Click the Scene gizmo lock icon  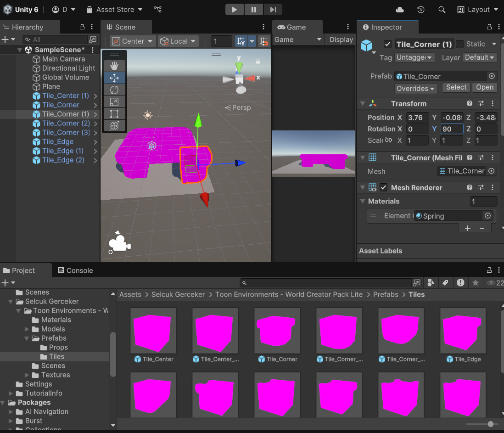(258, 61)
